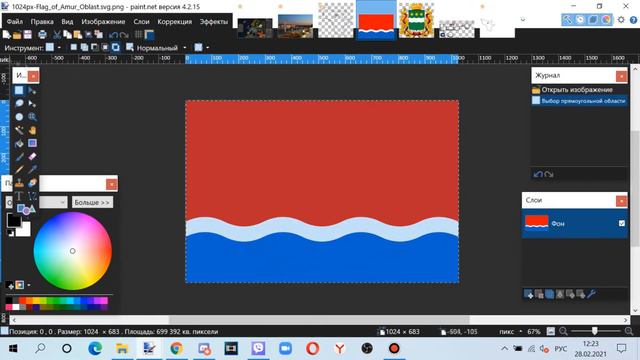Toggle the Layers window visibility icon

[593, 20]
